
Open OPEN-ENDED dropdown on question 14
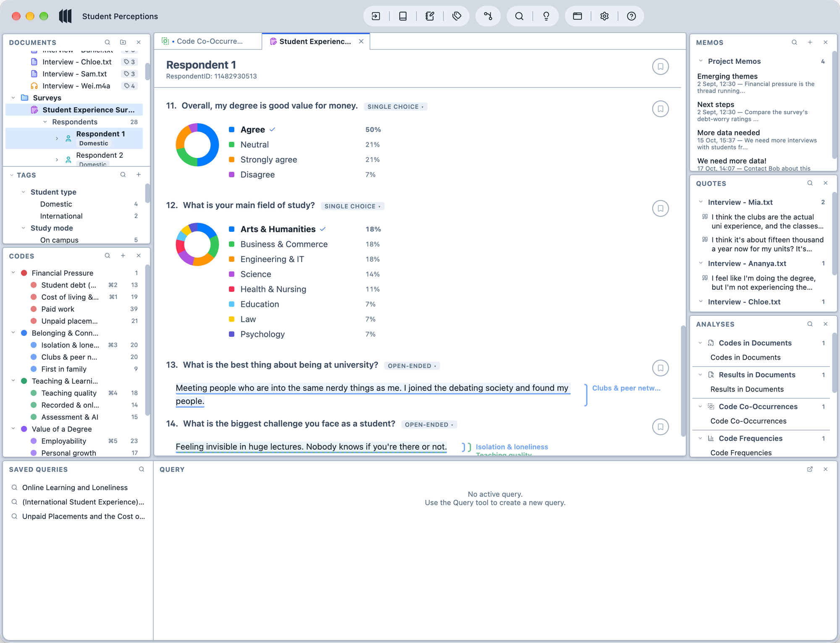[429, 425]
